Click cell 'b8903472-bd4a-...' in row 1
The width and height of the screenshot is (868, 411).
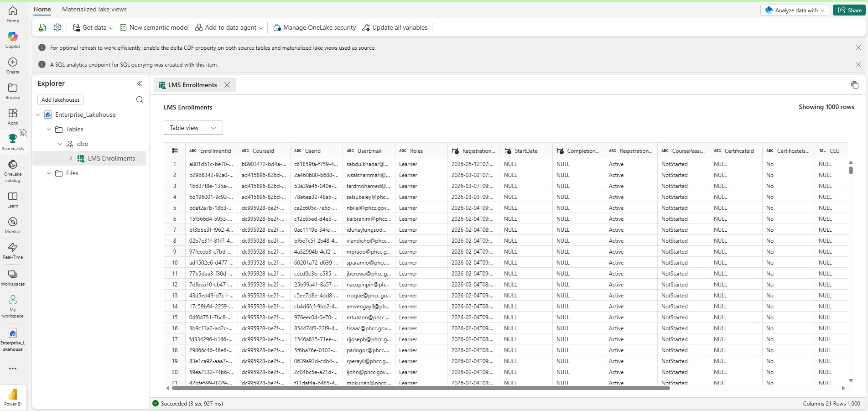(x=264, y=164)
